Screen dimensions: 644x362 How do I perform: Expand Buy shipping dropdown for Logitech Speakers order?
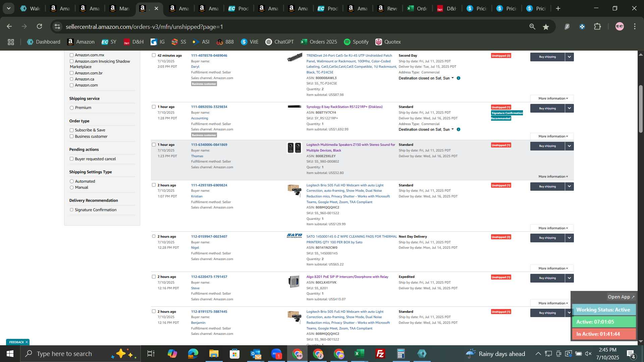click(569, 146)
